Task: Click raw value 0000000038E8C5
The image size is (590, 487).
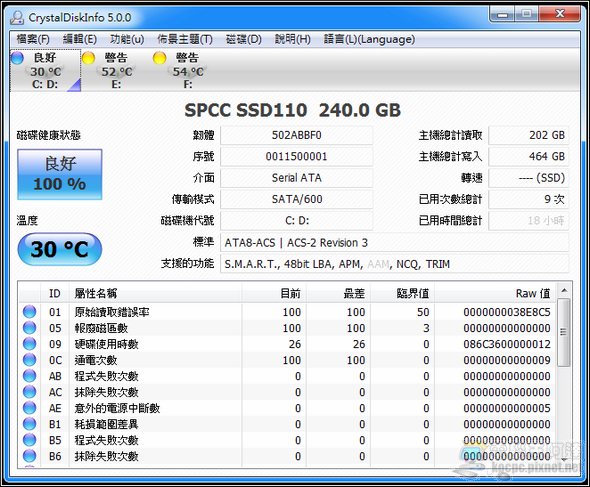Action: click(507, 312)
